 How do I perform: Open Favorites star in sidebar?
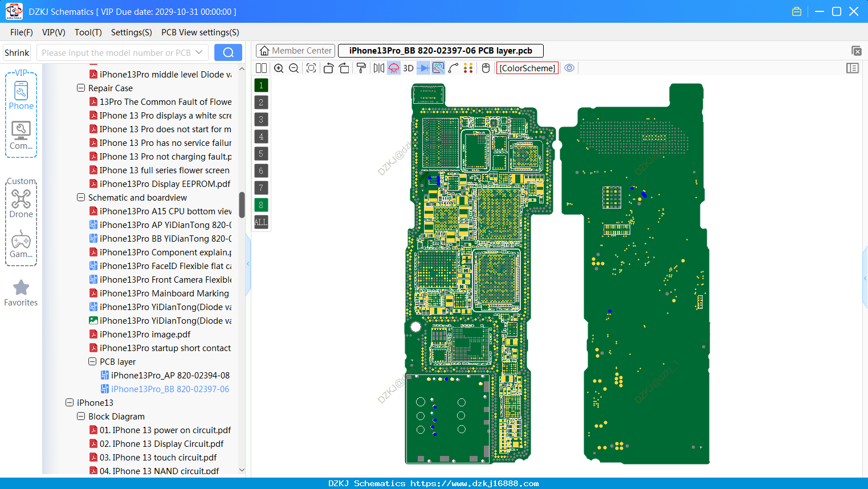click(21, 293)
